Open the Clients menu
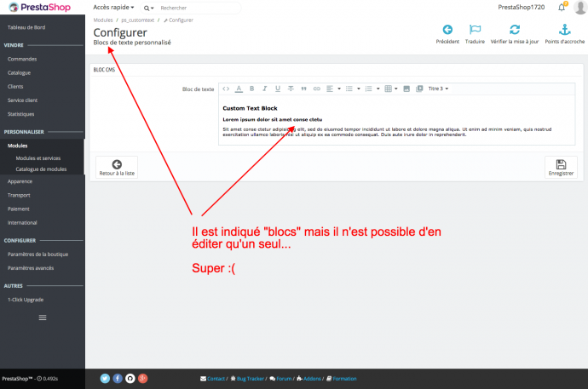588x389 pixels. 15,87
